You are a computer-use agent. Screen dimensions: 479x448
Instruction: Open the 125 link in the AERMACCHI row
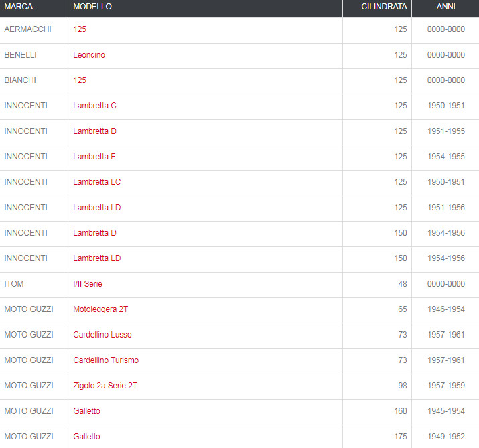pyautogui.click(x=80, y=29)
